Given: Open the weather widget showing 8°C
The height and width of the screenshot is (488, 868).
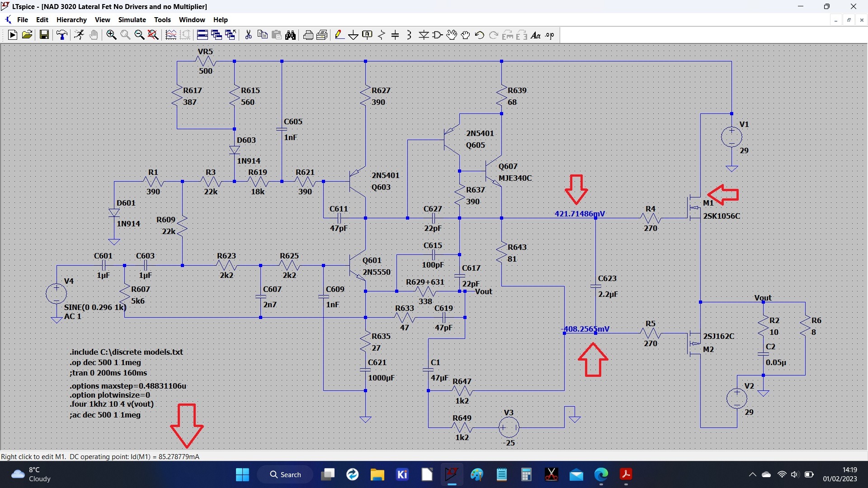Looking at the screenshot, I should pos(31,474).
